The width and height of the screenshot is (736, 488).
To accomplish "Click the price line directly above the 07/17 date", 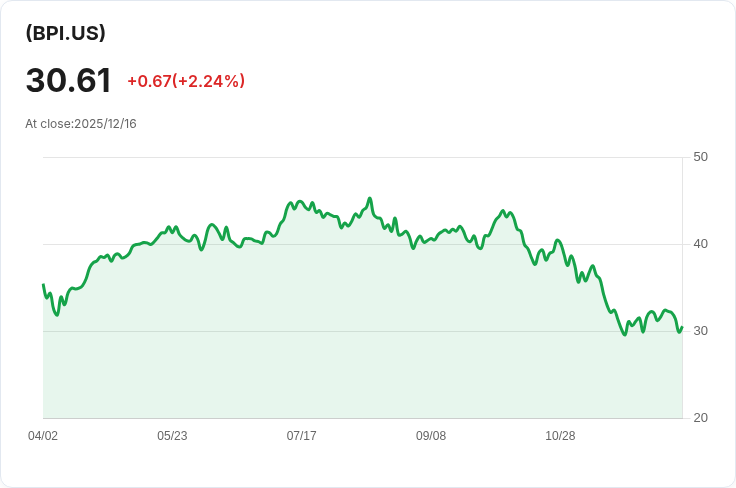I will click(x=301, y=202).
